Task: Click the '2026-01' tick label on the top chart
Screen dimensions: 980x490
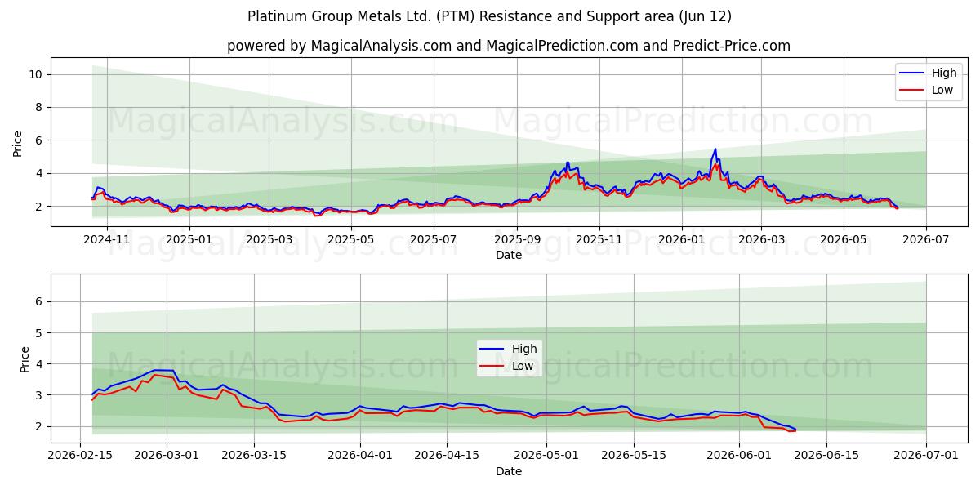Action: 681,239
